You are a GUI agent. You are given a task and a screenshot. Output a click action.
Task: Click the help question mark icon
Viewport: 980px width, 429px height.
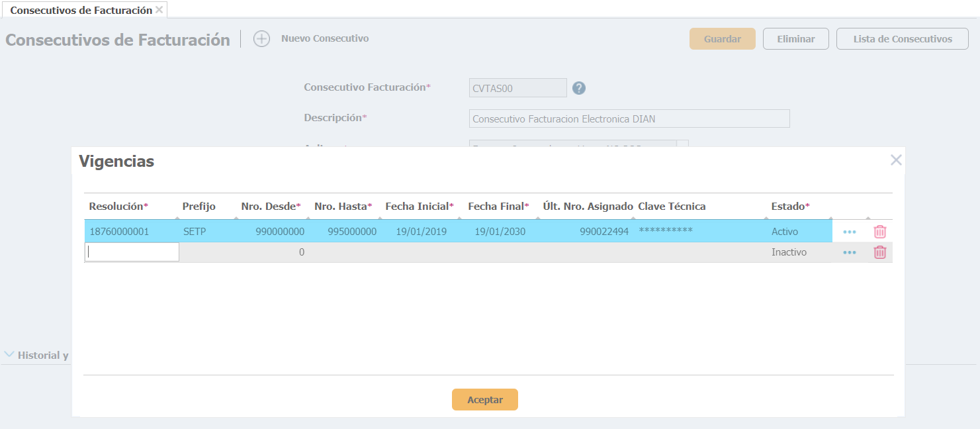[x=579, y=88]
